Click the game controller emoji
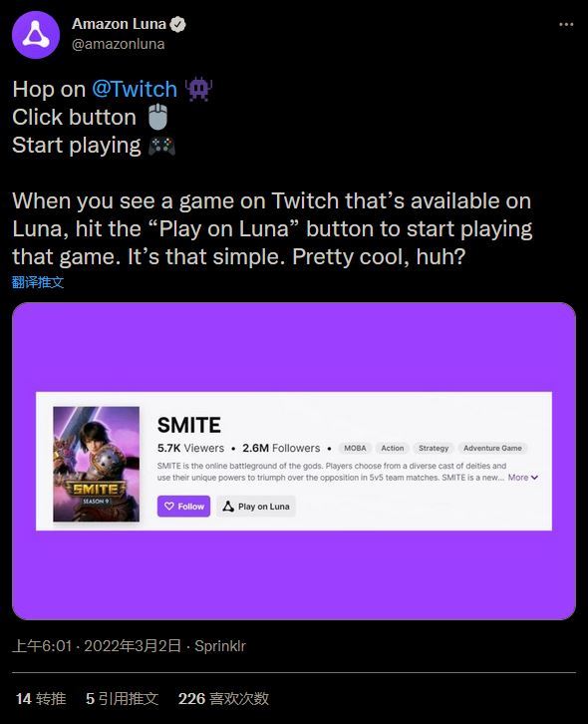588x724 pixels. (161, 146)
